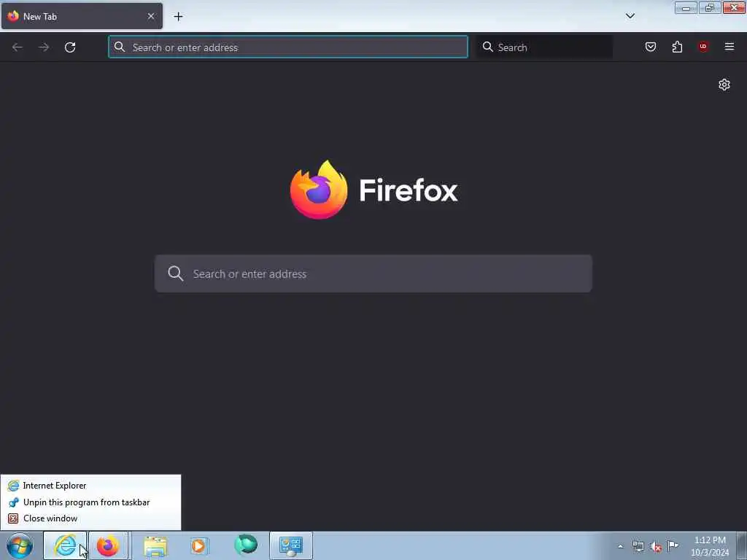Focus the URL bar address field
Viewport: 747px width, 560px height.
287,47
